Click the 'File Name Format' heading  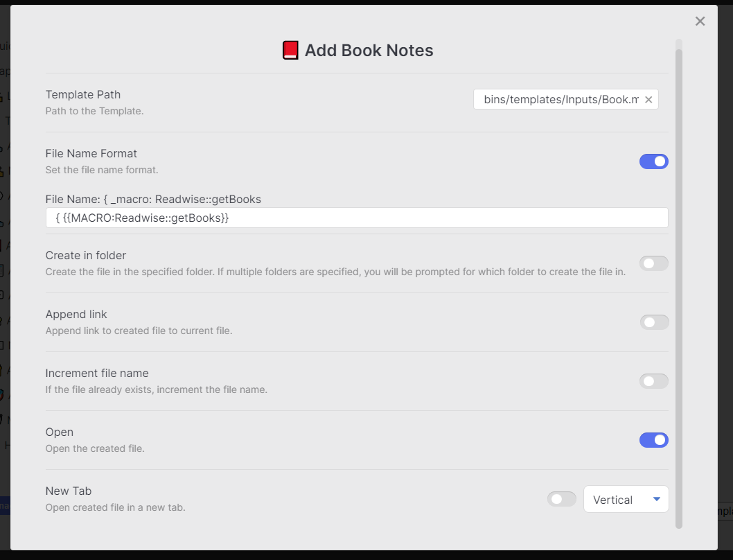(91, 153)
